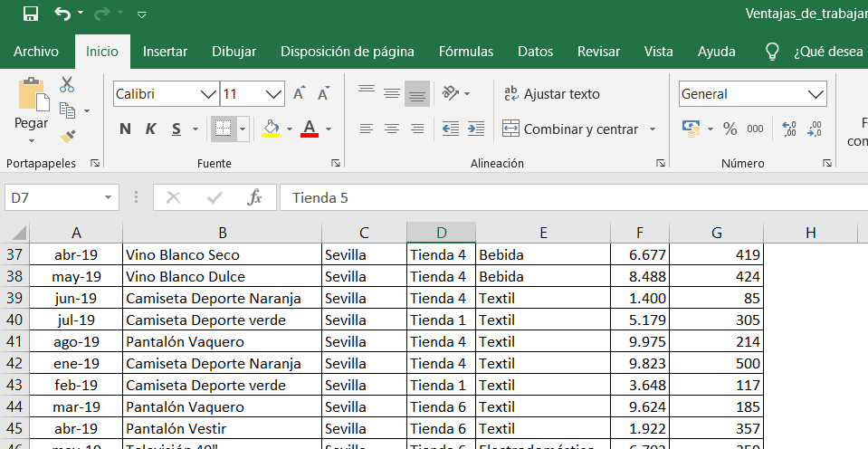The width and height of the screenshot is (868, 449).
Task: Click the Borders icon
Action: (224, 129)
